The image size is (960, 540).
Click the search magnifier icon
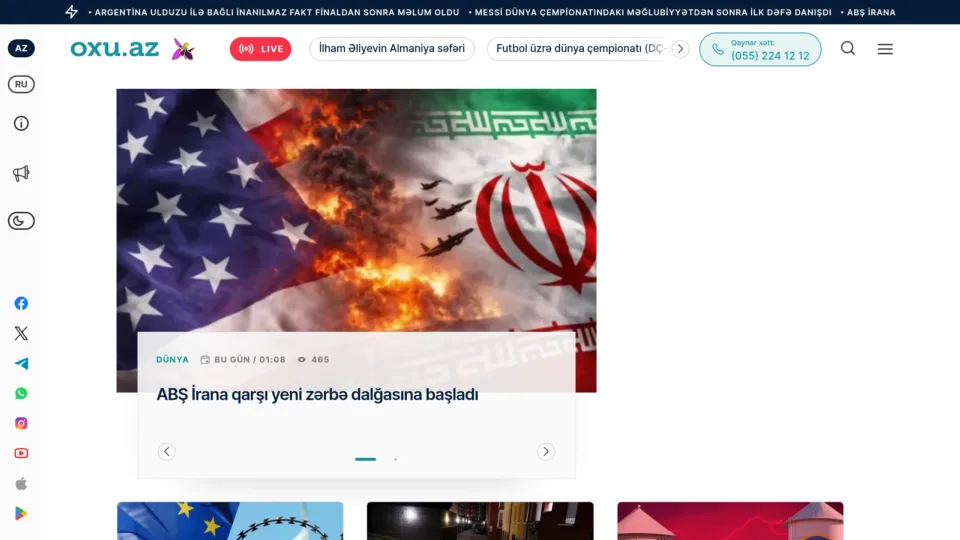[x=847, y=48]
